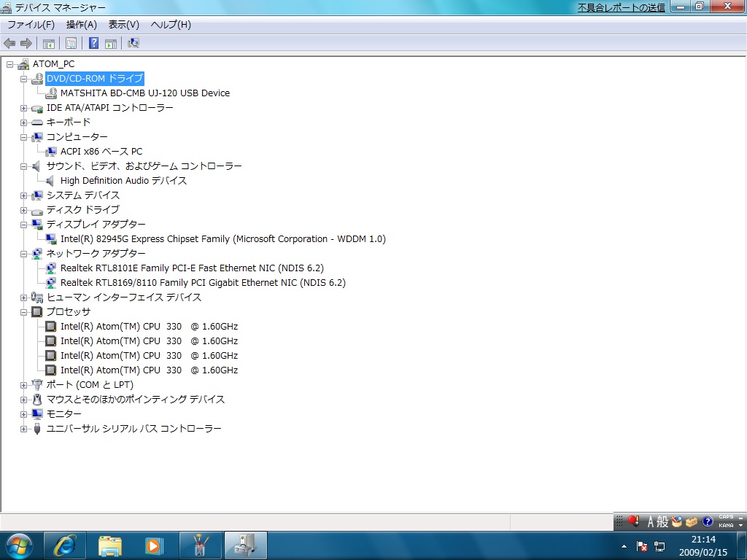
Task: Collapse the コンピューター node
Action: (23, 137)
